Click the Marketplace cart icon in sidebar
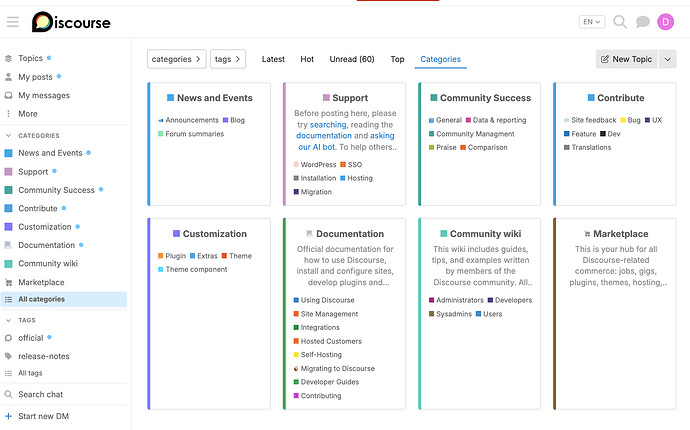Screen dimensions: 690x430 coord(8,282)
